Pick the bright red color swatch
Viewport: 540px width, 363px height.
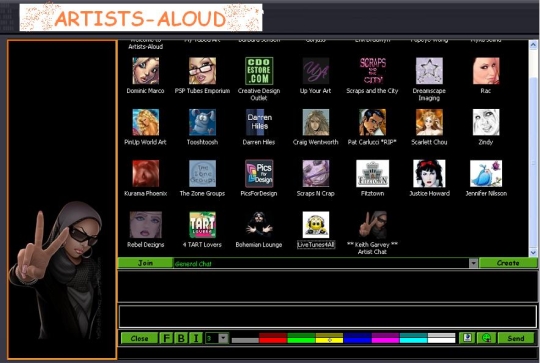(x=273, y=341)
